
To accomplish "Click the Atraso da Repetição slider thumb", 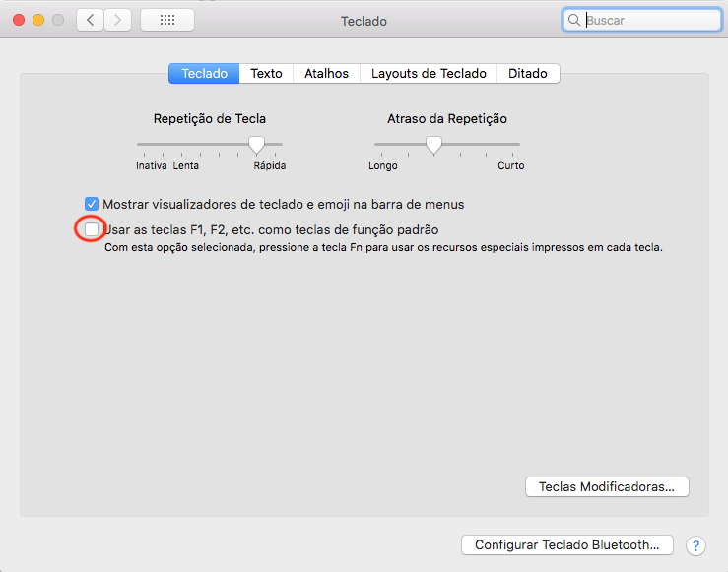I will click(433, 145).
